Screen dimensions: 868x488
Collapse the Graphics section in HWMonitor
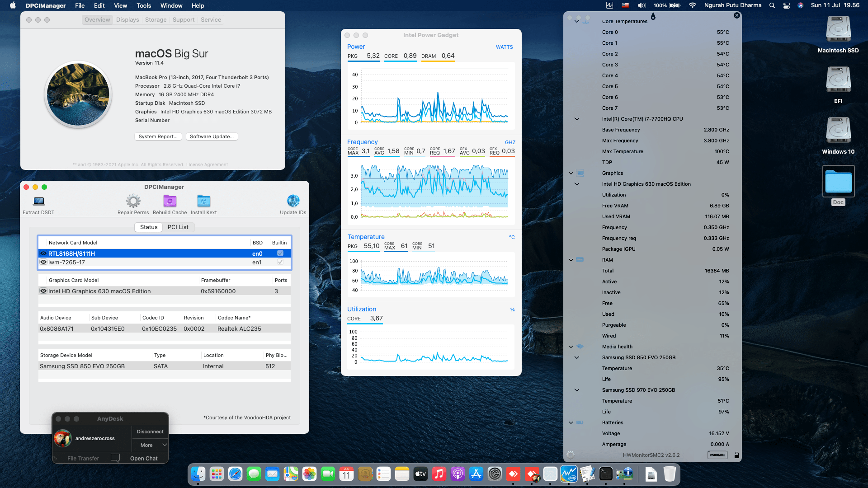571,173
